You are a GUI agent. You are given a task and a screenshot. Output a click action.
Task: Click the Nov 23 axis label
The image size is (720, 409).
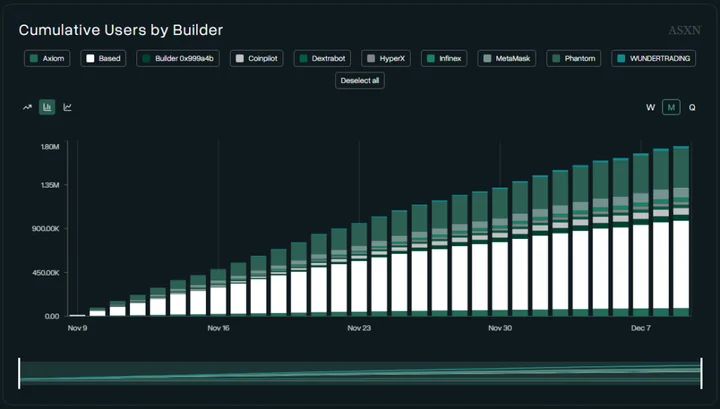coord(359,328)
